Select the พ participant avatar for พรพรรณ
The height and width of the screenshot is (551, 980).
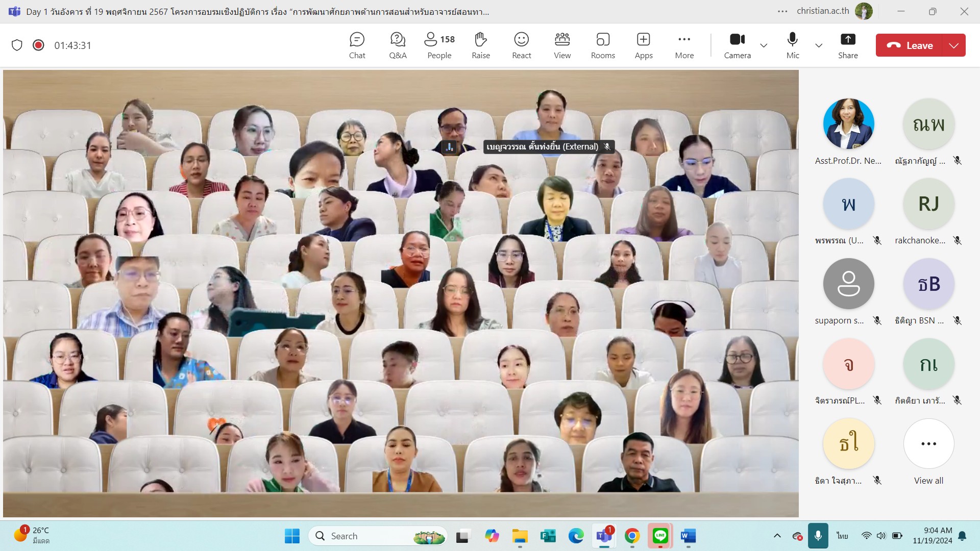coord(848,204)
